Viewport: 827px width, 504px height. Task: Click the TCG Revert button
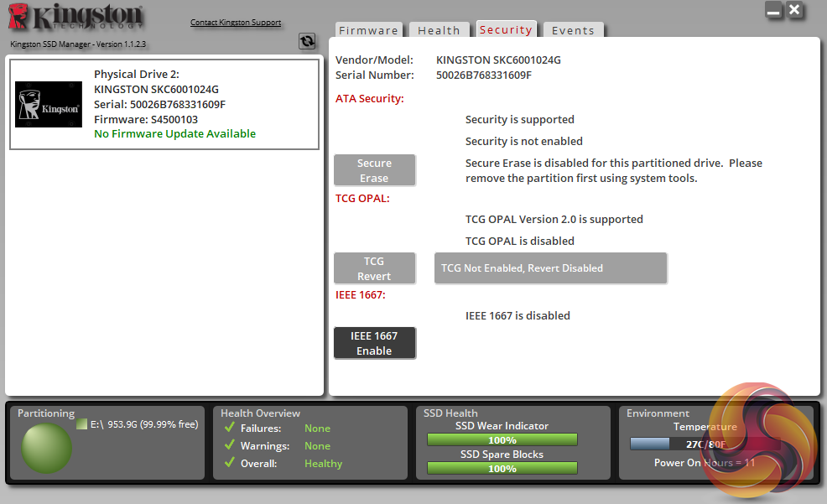coord(374,268)
